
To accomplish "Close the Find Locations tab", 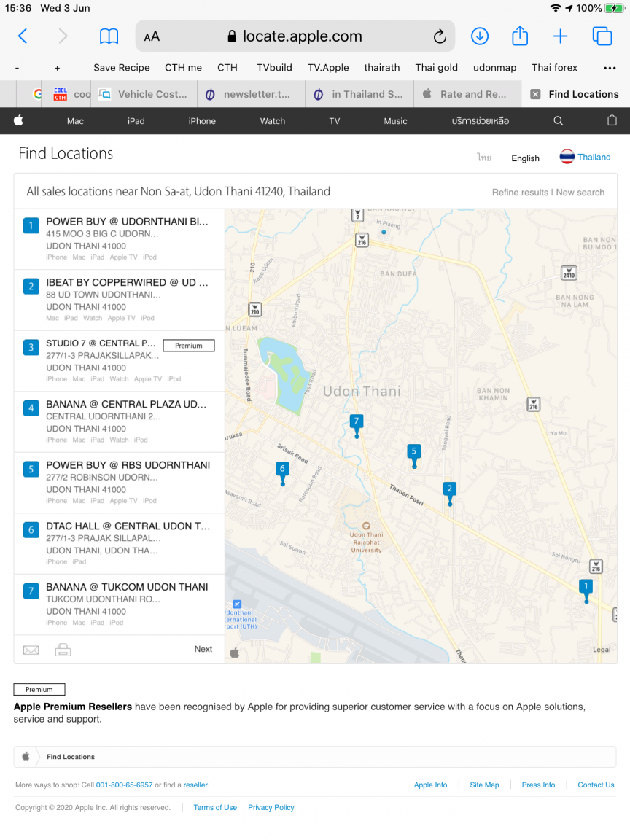I will (x=535, y=94).
